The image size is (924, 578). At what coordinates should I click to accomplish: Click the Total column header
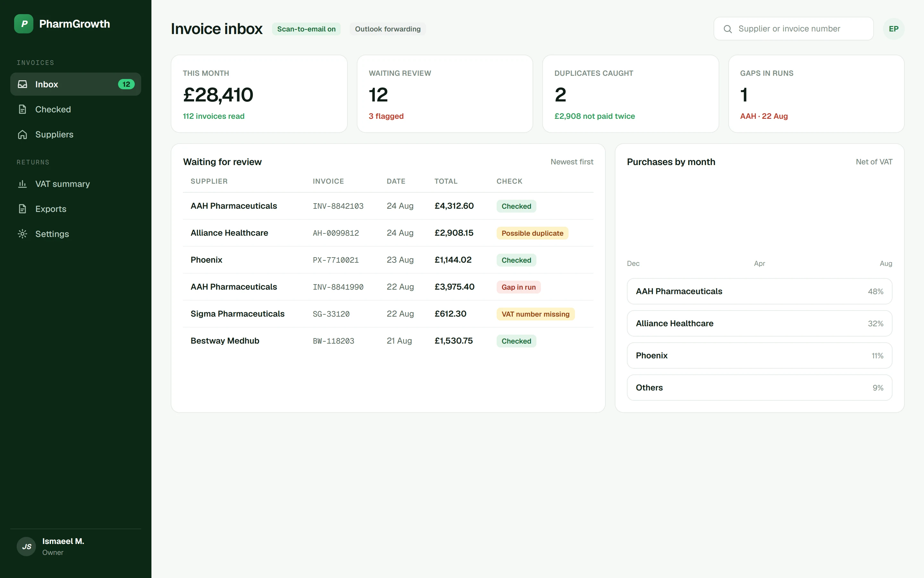point(446,181)
